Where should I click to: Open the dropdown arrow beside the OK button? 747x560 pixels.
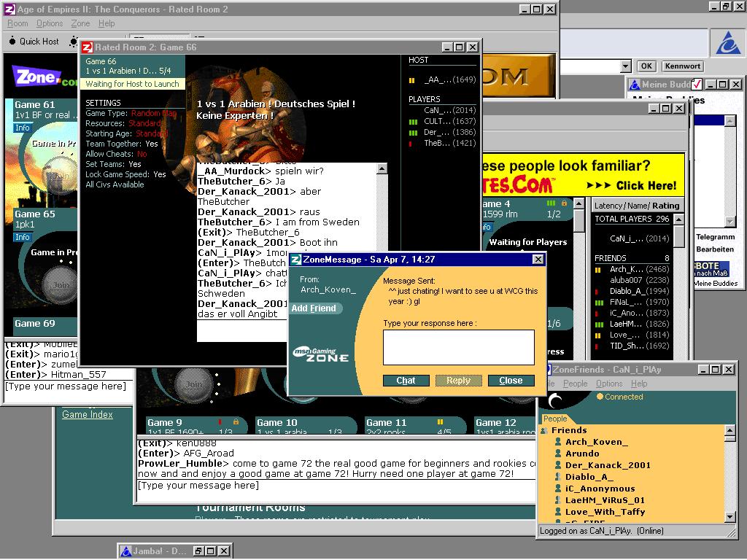626,66
